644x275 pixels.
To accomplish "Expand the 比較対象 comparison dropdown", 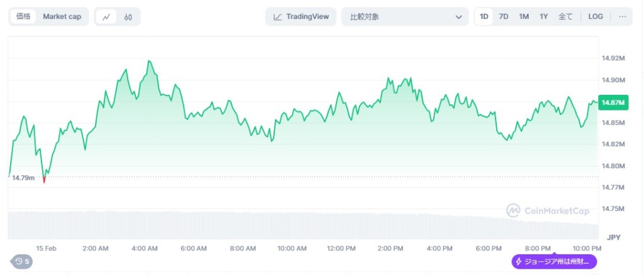I will pos(405,17).
